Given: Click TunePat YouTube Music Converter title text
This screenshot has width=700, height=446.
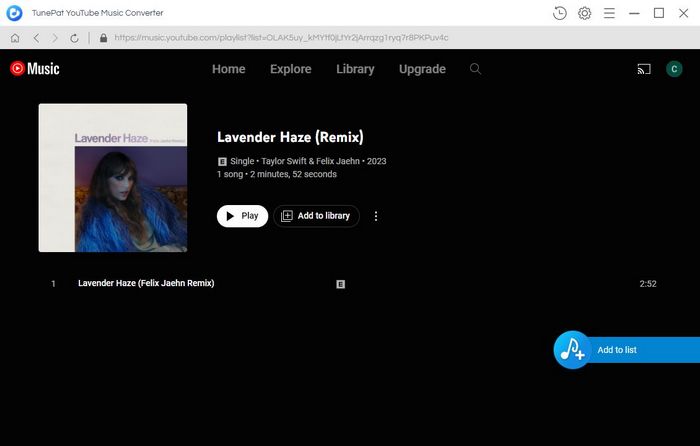Looking at the screenshot, I should coord(97,13).
